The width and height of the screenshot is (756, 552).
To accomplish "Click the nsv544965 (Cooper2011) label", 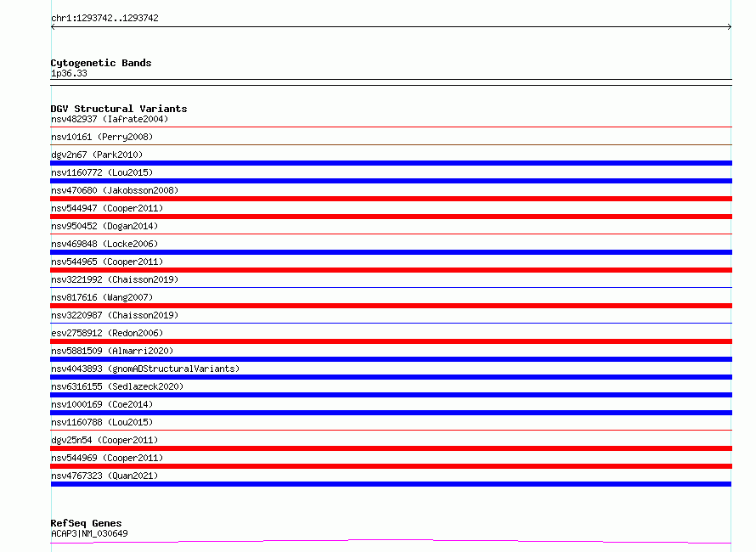I will click(x=107, y=262).
